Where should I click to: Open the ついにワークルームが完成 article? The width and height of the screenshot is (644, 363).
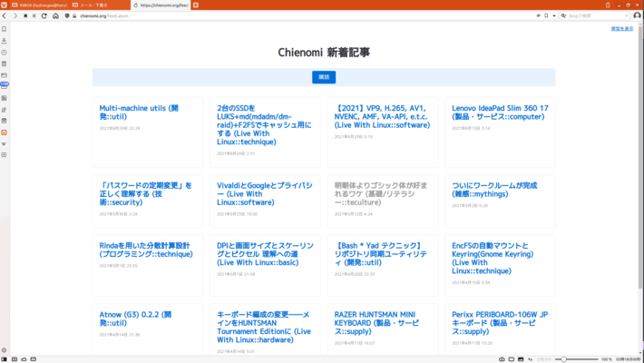pos(494,190)
